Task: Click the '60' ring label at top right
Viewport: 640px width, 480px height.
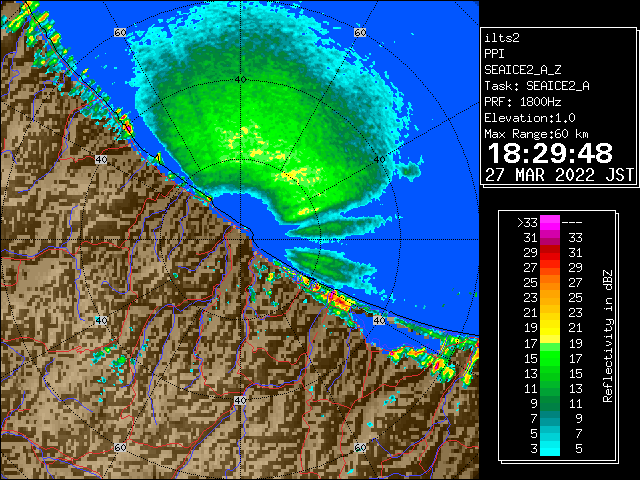Action: click(x=360, y=33)
